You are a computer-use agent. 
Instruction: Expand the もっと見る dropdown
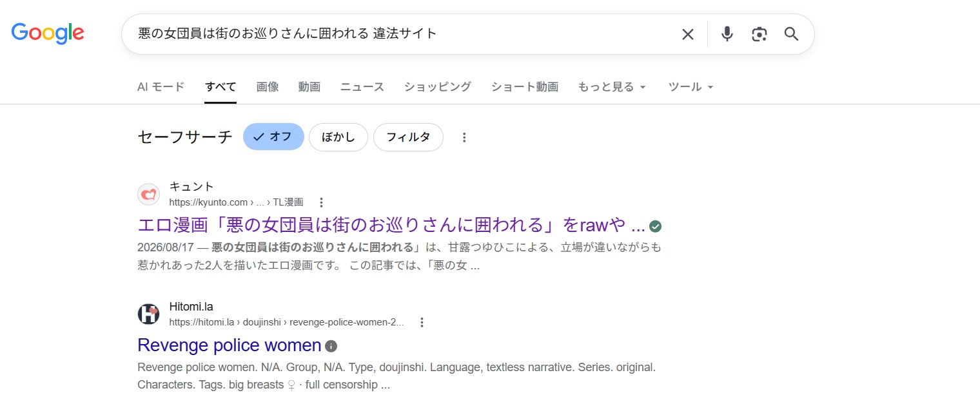[x=612, y=87]
